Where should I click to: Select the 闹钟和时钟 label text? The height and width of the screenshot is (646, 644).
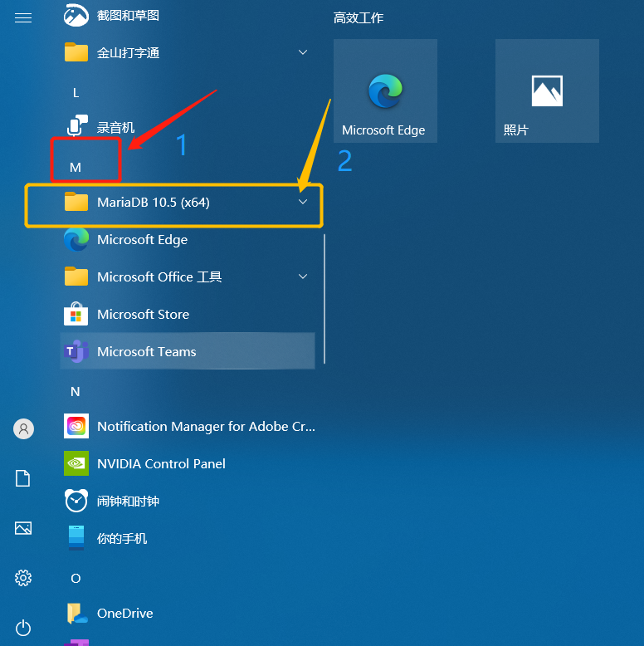[128, 501]
